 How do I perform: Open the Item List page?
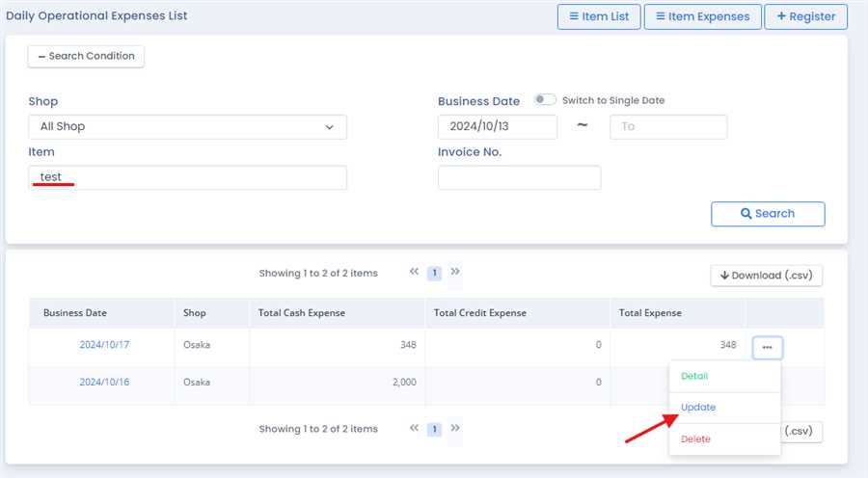click(598, 16)
